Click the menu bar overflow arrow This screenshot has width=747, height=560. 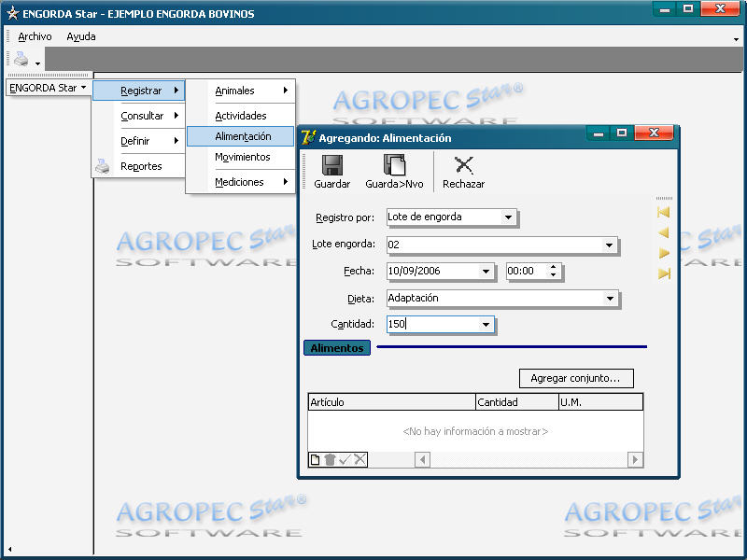[736, 39]
